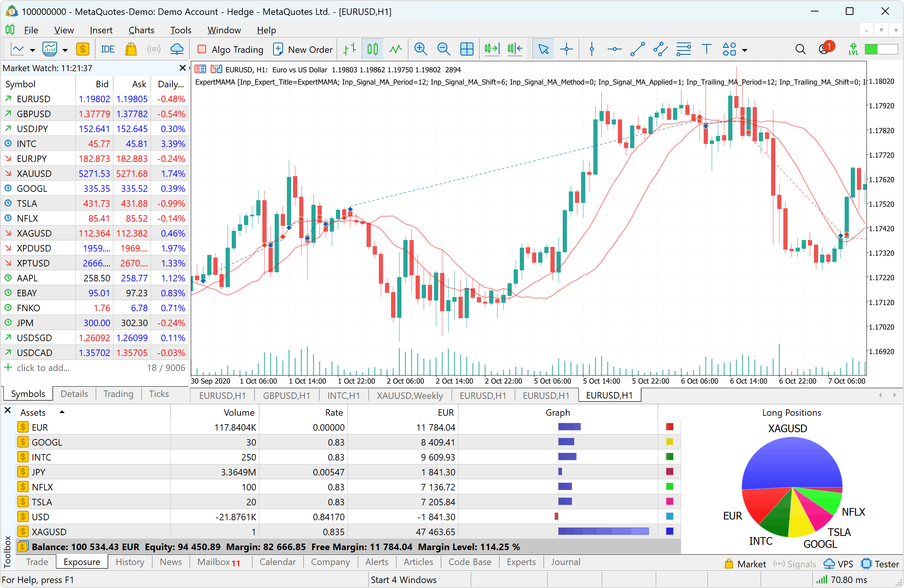Screen dimensions: 904x588
Task: Click the 'click to add...' symbol field
Action: 43,368
